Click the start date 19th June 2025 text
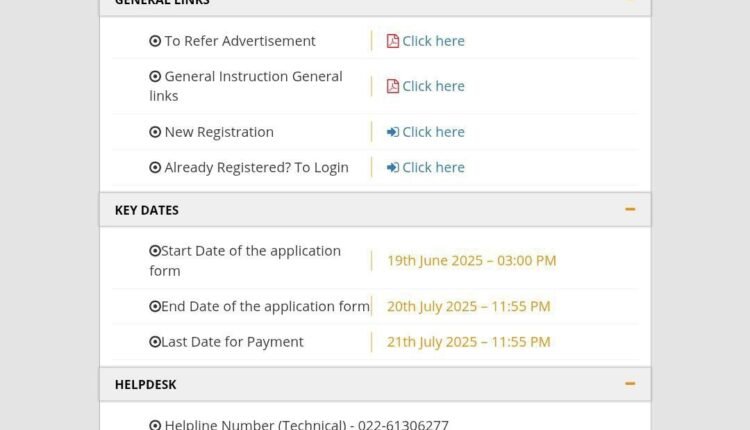Viewport: 750px width, 430px height. tap(471, 261)
